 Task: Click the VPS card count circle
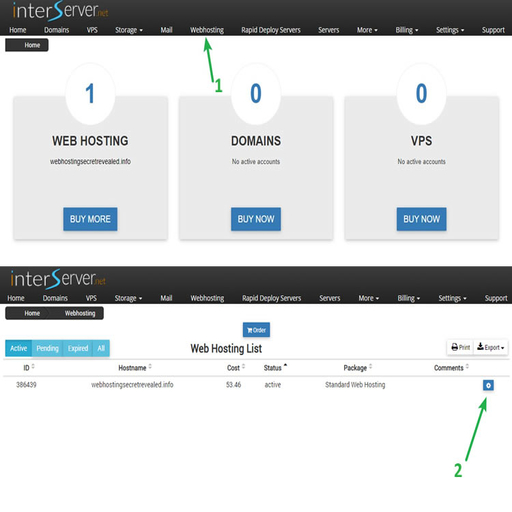421,94
